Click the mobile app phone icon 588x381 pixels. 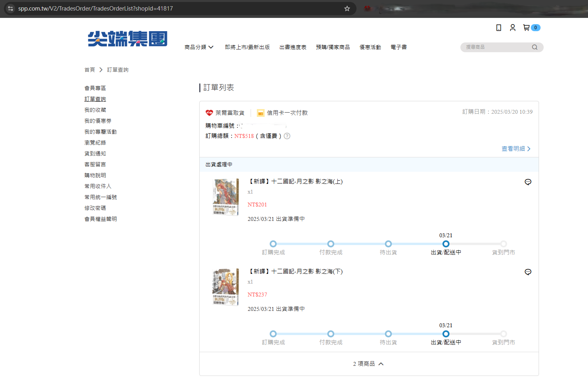(498, 28)
